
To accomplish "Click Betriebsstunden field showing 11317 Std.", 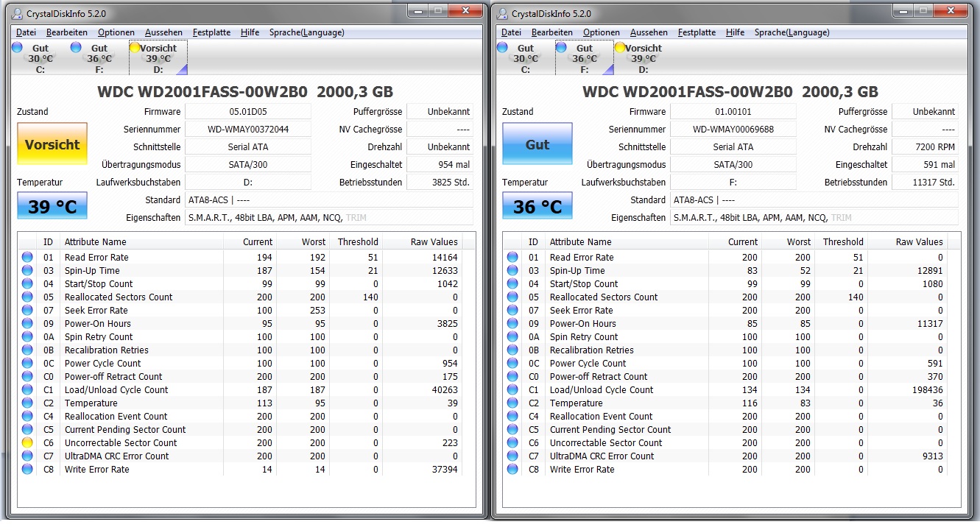I will [925, 182].
